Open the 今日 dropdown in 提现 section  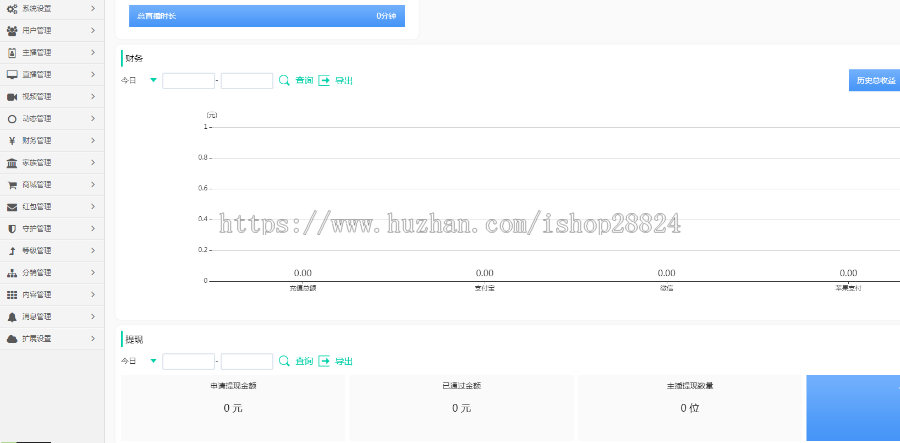(153, 361)
